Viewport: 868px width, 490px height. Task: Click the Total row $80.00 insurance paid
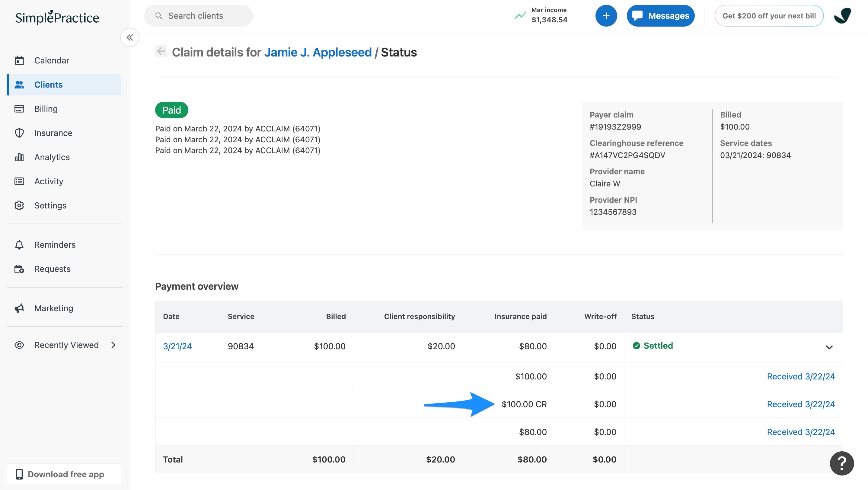532,459
